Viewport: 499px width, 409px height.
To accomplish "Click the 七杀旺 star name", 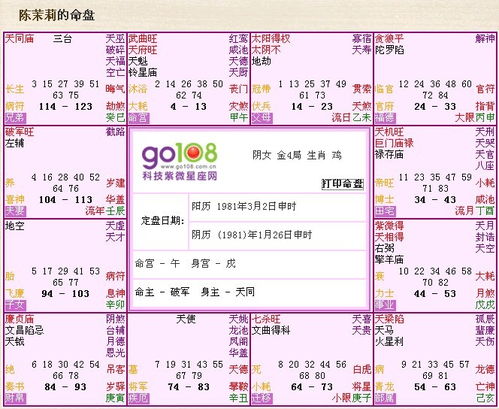I will [266, 319].
